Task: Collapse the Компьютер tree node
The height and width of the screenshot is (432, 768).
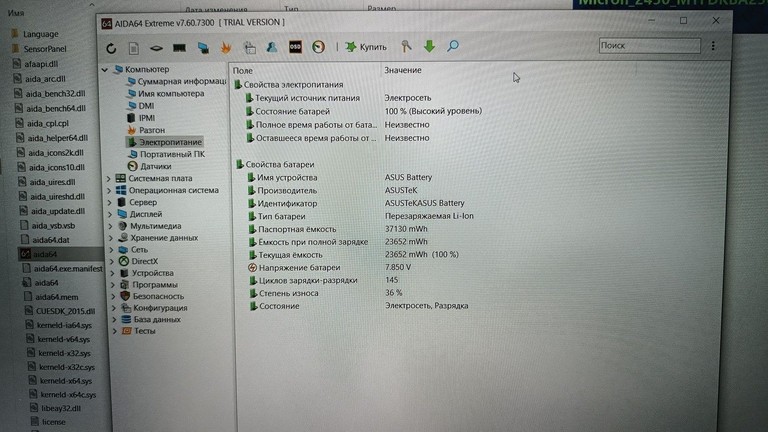Action: 105,70
